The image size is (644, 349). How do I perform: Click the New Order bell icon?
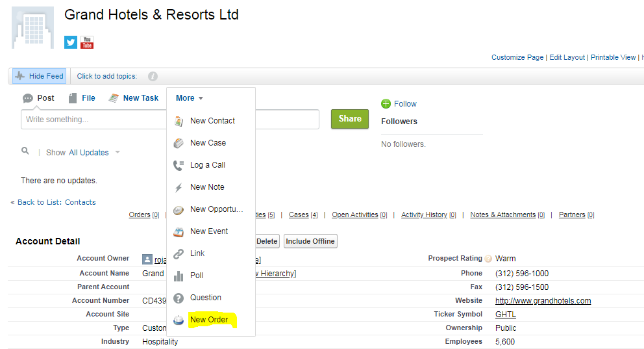point(179,320)
